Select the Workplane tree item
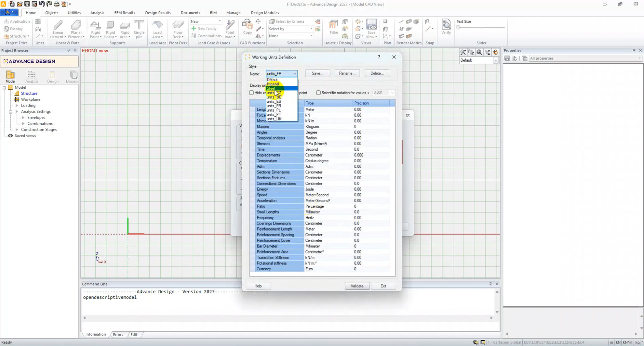The height and width of the screenshot is (346, 644). (x=31, y=99)
